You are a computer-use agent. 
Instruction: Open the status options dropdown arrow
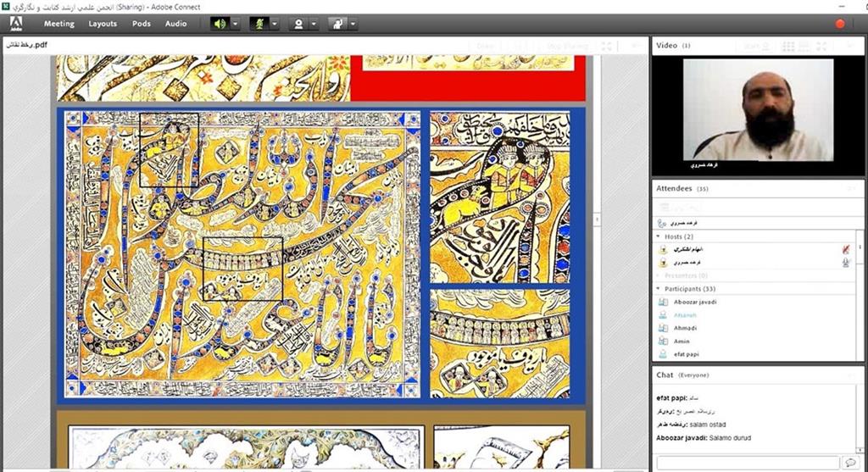pos(353,24)
